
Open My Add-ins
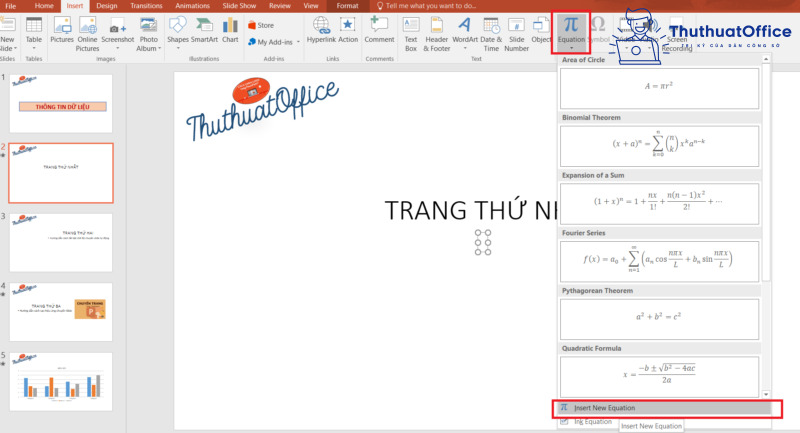click(270, 42)
